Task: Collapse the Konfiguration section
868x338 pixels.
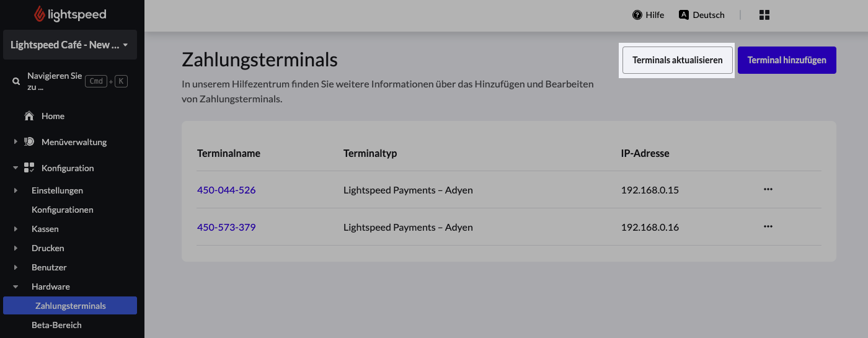Action: 15,168
